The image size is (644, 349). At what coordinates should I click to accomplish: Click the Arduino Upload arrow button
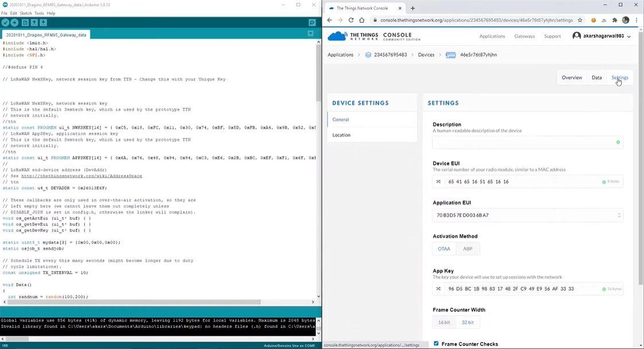click(14, 23)
